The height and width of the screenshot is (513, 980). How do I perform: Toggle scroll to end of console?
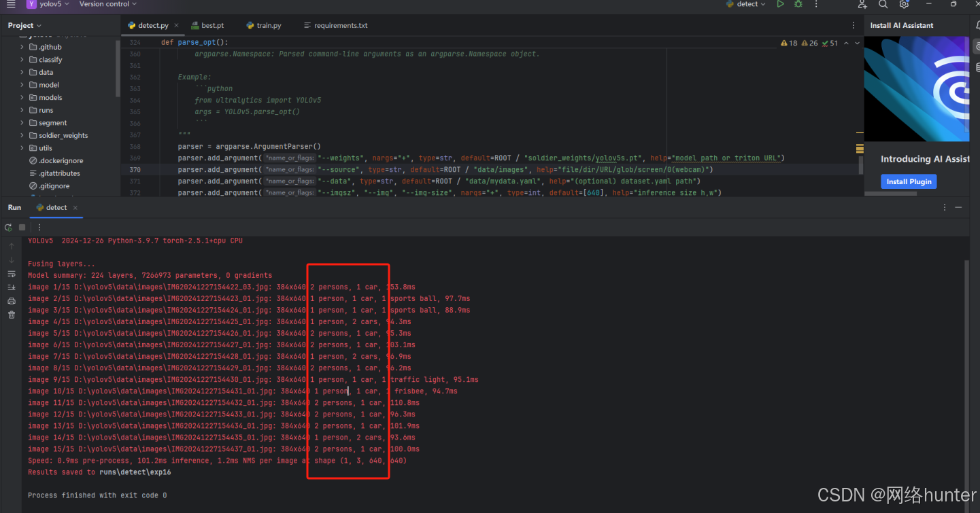[12, 287]
